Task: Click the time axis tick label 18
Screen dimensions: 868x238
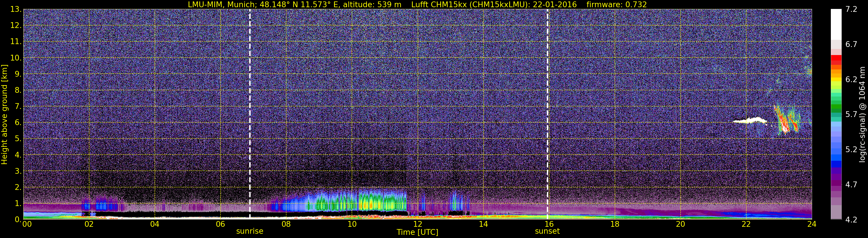Action: tap(614, 224)
